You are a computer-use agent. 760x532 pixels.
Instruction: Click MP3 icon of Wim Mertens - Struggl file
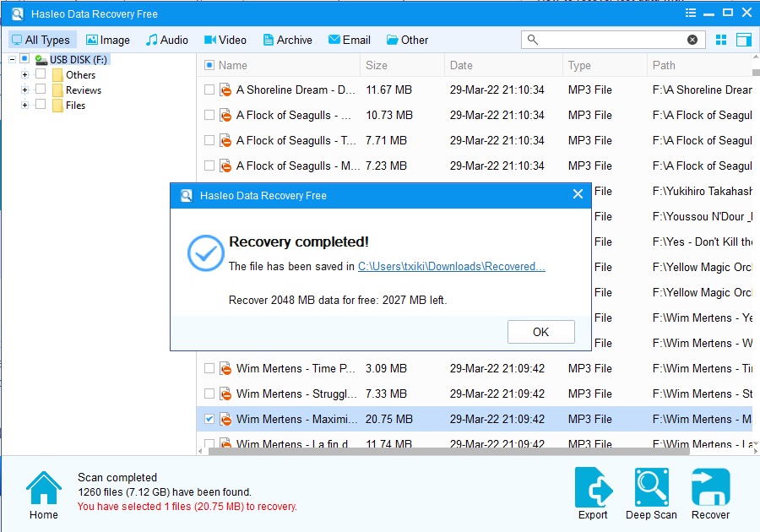point(225,394)
